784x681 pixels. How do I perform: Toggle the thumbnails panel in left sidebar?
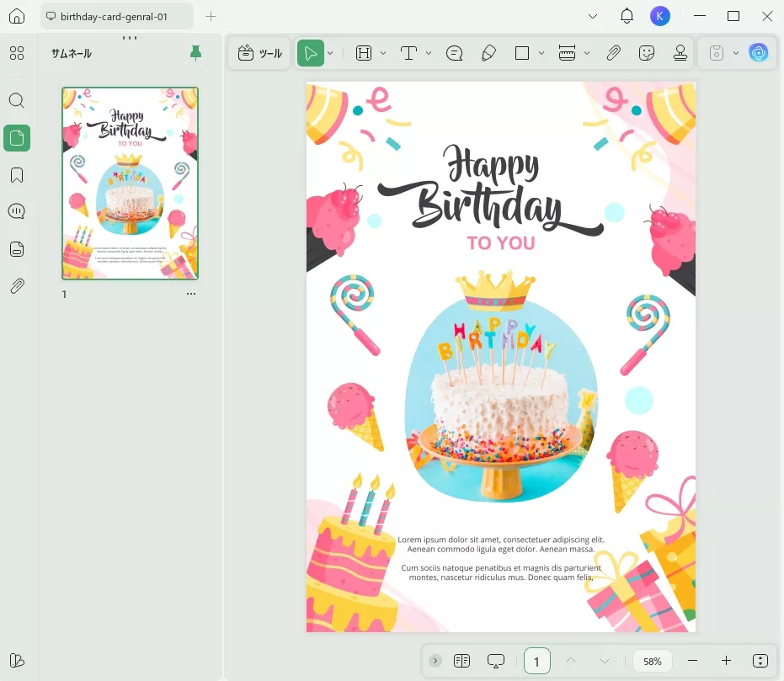point(16,138)
